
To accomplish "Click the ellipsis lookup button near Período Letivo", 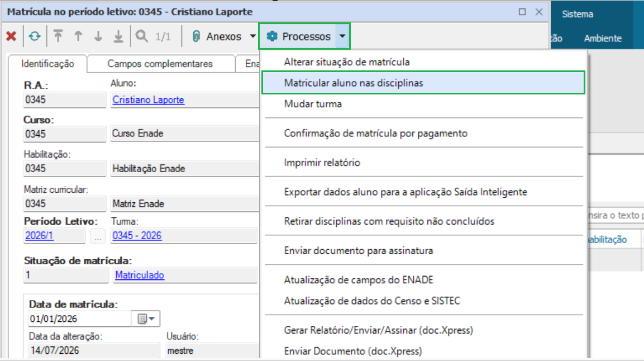I will [x=98, y=236].
